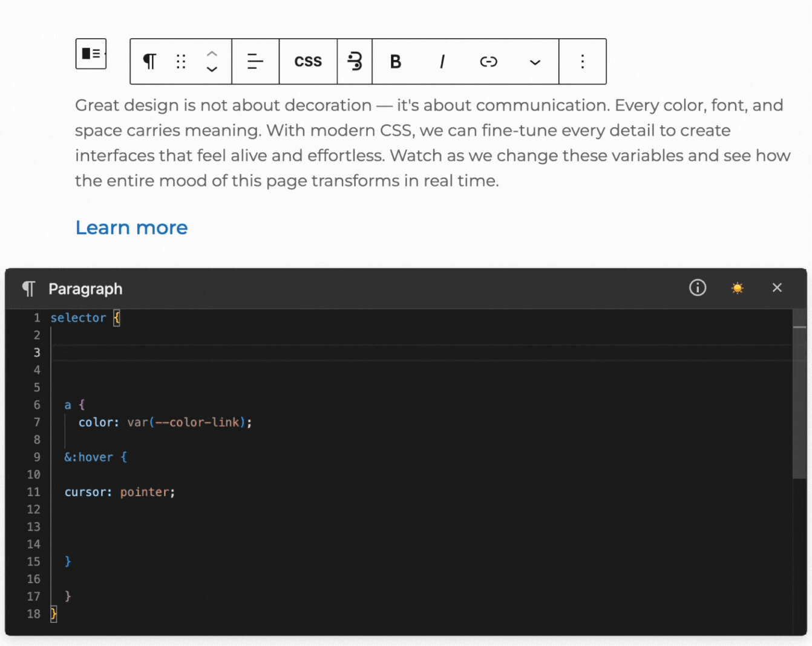Open the block options three-dot menu

coord(583,62)
